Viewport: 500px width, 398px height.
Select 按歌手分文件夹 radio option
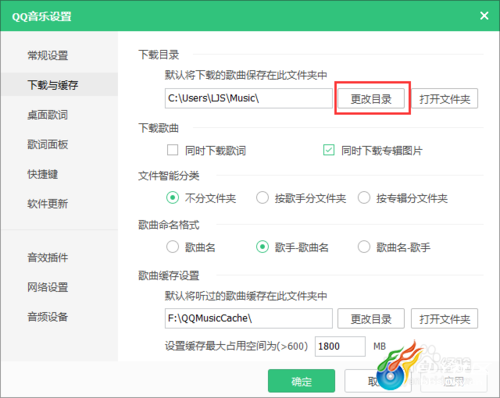coord(262,198)
